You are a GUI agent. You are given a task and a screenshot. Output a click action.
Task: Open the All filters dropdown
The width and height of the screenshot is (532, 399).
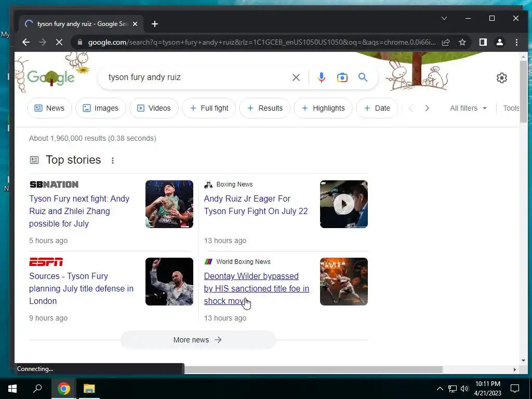coord(468,108)
